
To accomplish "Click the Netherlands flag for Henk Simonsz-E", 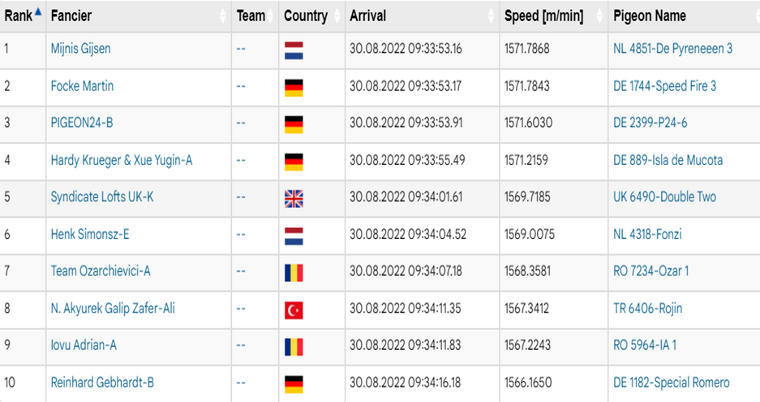I will pyautogui.click(x=294, y=236).
